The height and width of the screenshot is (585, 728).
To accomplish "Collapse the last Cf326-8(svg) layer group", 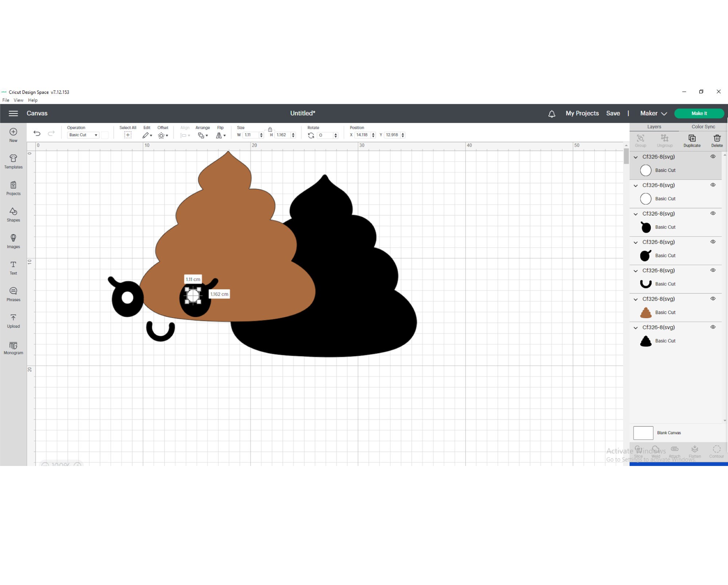I will 636,327.
